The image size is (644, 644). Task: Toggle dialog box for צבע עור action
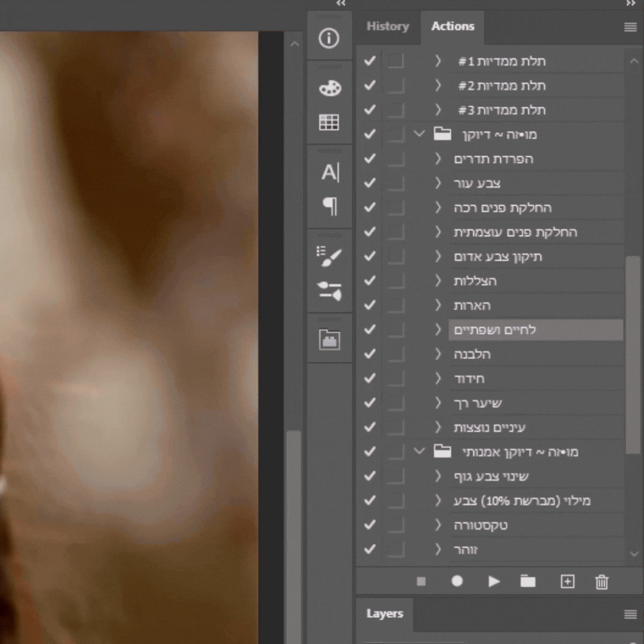point(395,184)
